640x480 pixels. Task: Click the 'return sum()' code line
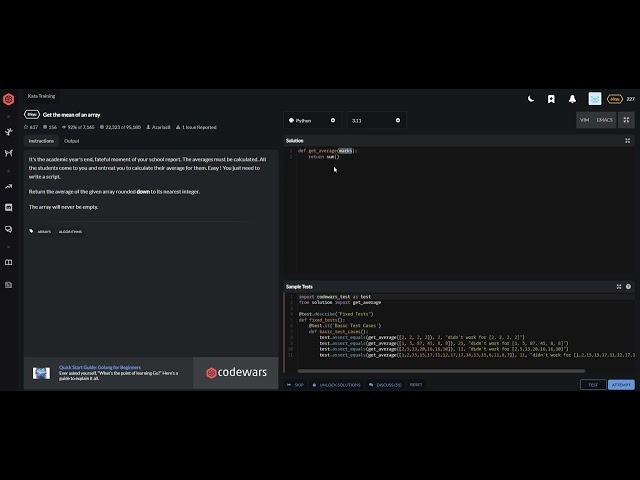pos(324,157)
